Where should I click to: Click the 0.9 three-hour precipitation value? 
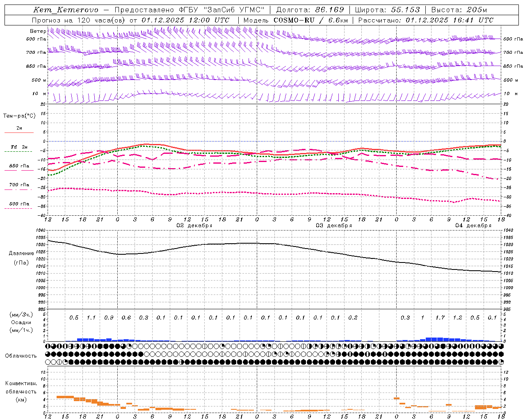pyautogui.click(x=109, y=318)
